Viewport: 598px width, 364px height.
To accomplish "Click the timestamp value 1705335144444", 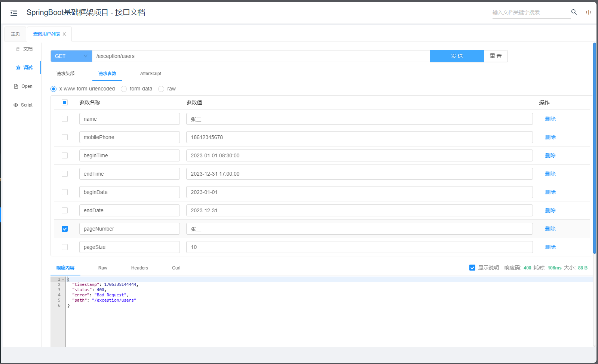I will tap(120, 284).
